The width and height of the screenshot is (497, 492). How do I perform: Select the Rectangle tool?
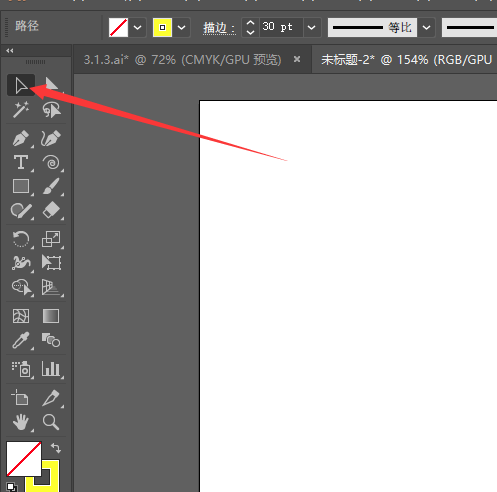pyautogui.click(x=21, y=186)
